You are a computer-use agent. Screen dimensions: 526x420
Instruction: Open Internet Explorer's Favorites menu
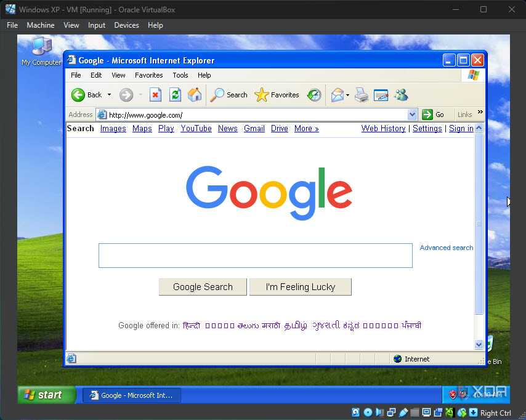pos(149,75)
